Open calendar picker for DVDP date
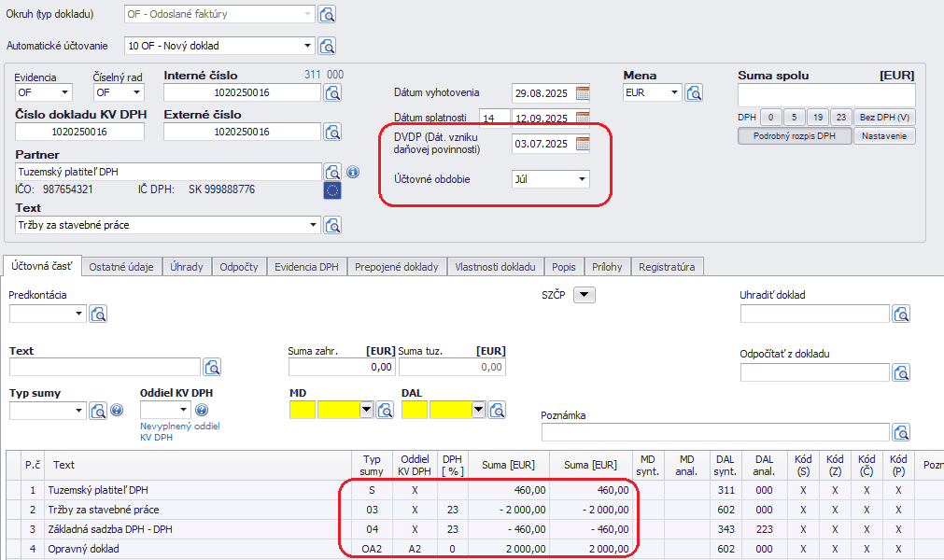 pyautogui.click(x=583, y=144)
